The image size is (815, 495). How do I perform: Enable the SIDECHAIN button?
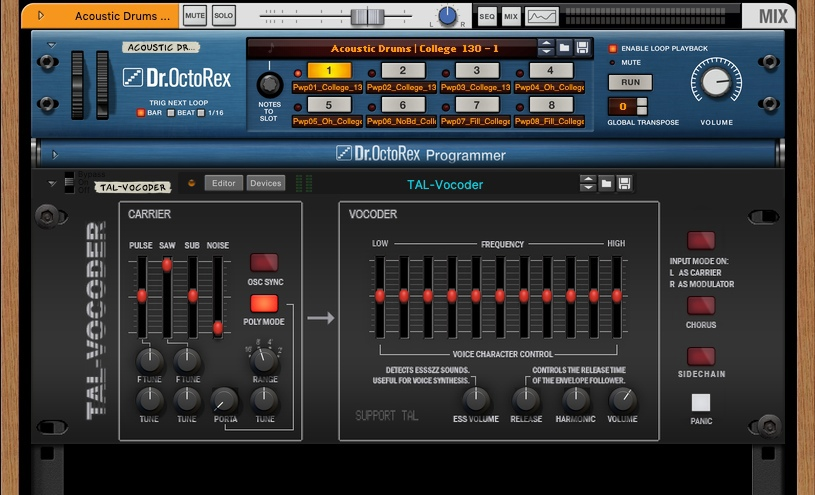tap(701, 357)
